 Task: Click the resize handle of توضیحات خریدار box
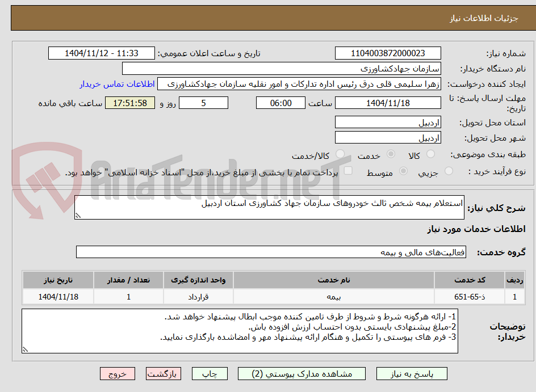click(x=25, y=349)
